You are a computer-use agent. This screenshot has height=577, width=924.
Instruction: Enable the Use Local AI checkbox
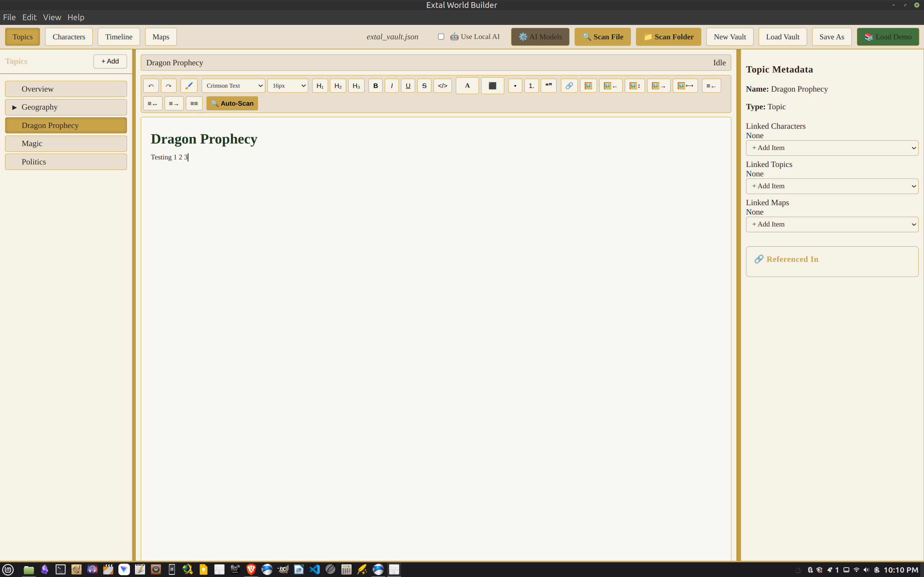coord(441,37)
